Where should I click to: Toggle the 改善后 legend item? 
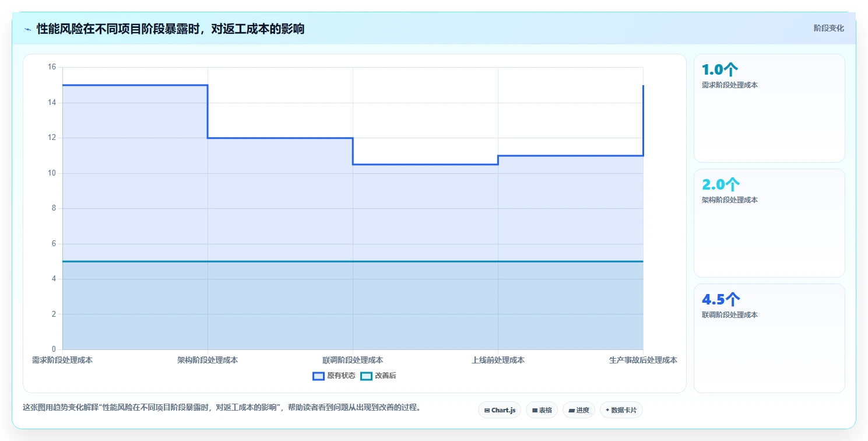(x=378, y=376)
